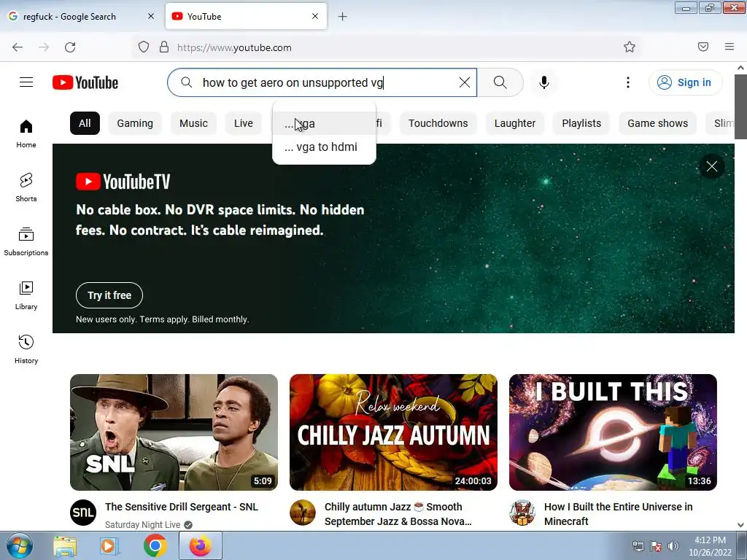This screenshot has height=560, width=747.
Task: Open the YouTube hamburger guide menu
Action: (26, 82)
